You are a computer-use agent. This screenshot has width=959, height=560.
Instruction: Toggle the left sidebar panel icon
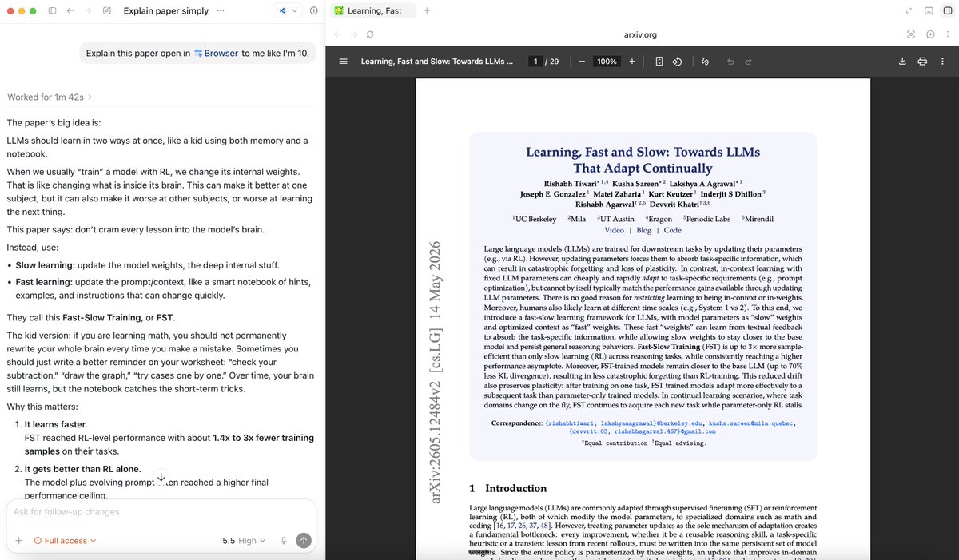[52, 11]
